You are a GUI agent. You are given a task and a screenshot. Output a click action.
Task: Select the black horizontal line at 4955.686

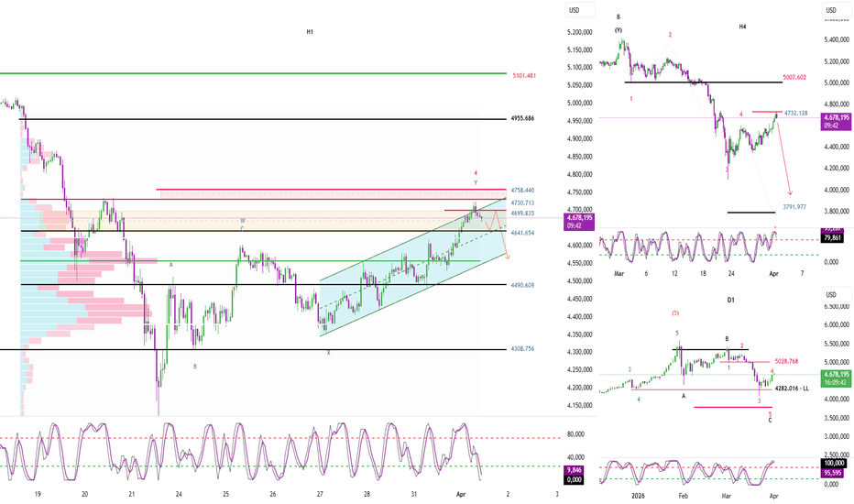262,119
